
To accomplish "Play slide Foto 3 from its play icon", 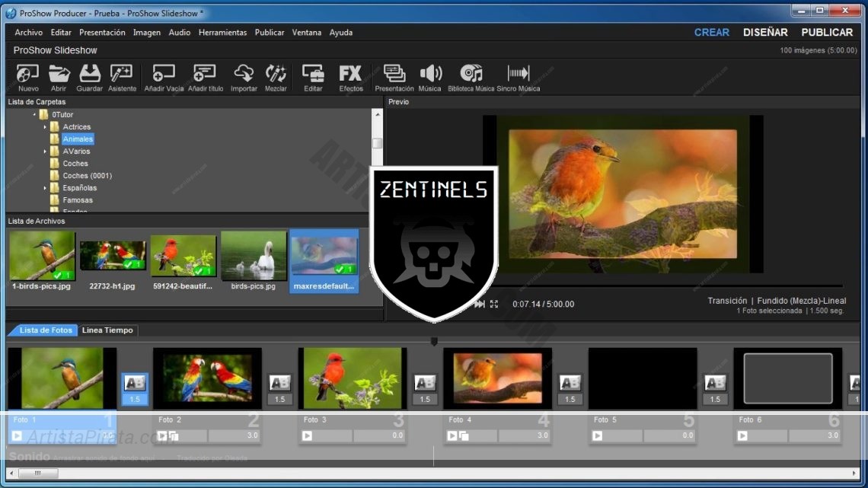I will pos(307,436).
